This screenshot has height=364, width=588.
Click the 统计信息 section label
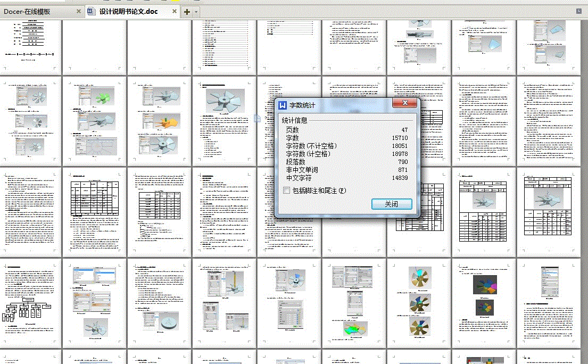click(294, 120)
